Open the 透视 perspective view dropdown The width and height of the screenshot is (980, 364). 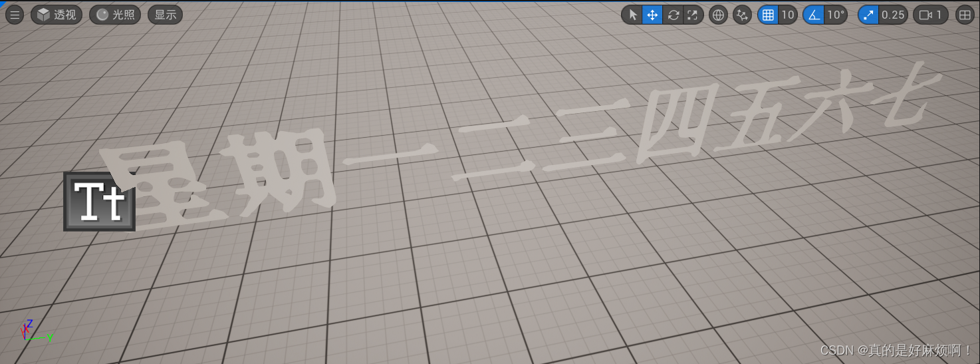[x=57, y=15]
